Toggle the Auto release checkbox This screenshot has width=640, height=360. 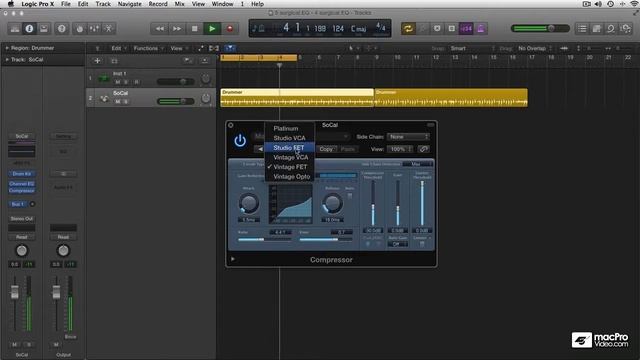tap(350, 196)
